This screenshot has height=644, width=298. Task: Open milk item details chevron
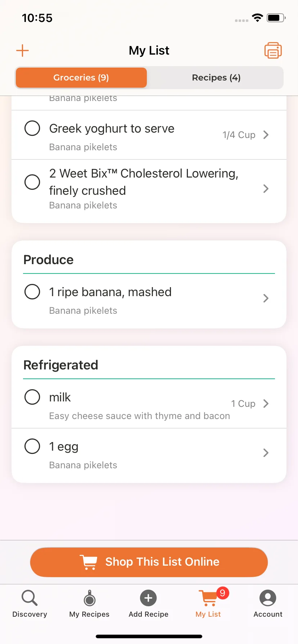266,404
